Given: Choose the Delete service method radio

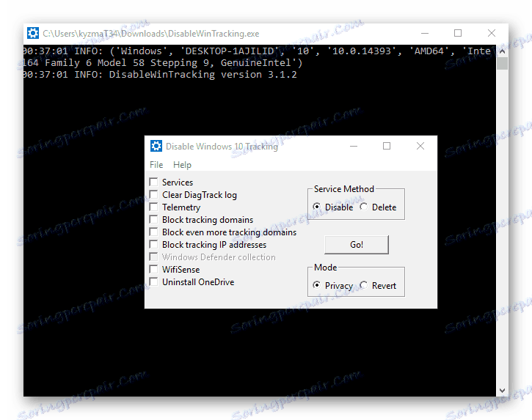Looking at the screenshot, I should (364, 207).
